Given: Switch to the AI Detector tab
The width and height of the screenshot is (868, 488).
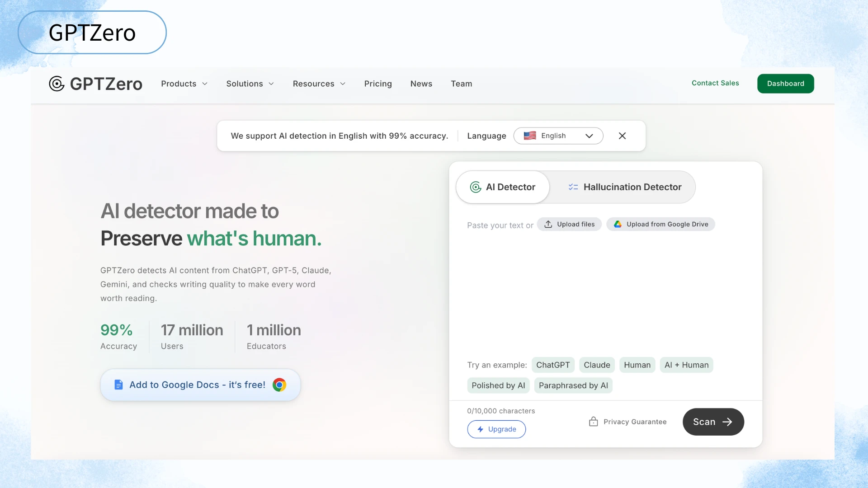Looking at the screenshot, I should coord(503,187).
